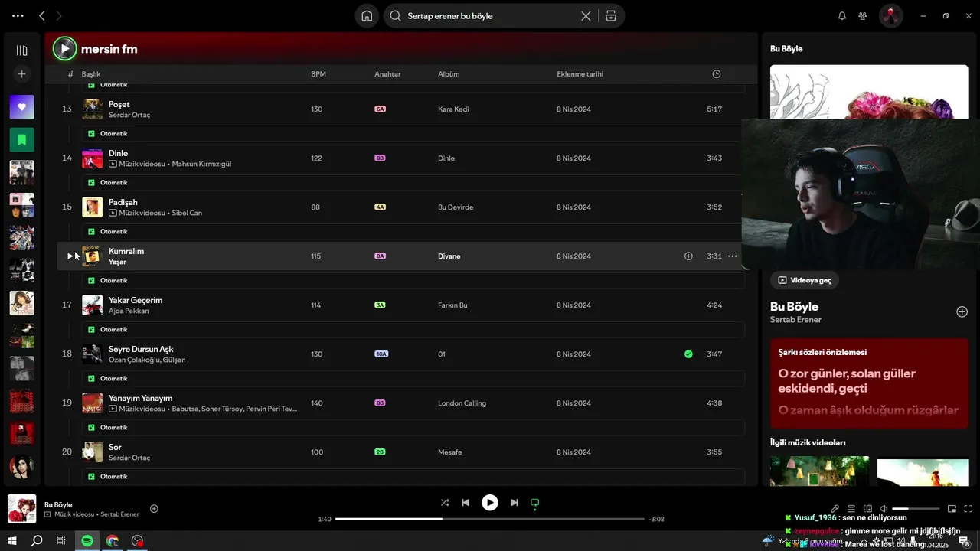Sort by the Anahtar column header

[387, 74]
